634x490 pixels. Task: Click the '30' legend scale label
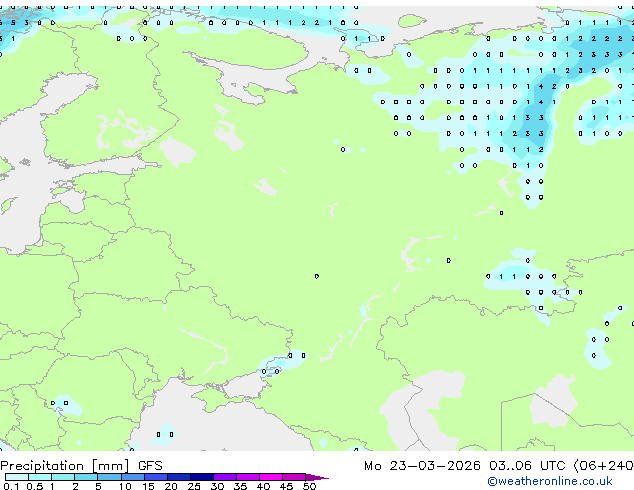point(218,486)
